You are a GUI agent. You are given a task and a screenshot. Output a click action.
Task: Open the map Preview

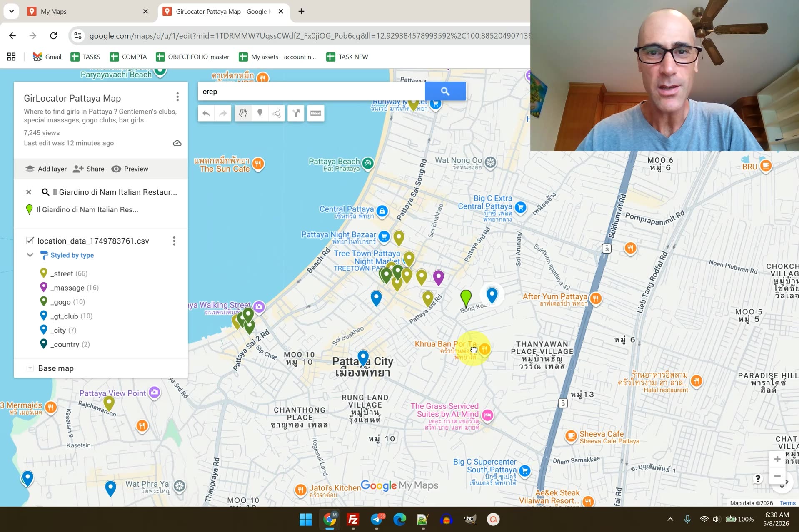coord(130,169)
